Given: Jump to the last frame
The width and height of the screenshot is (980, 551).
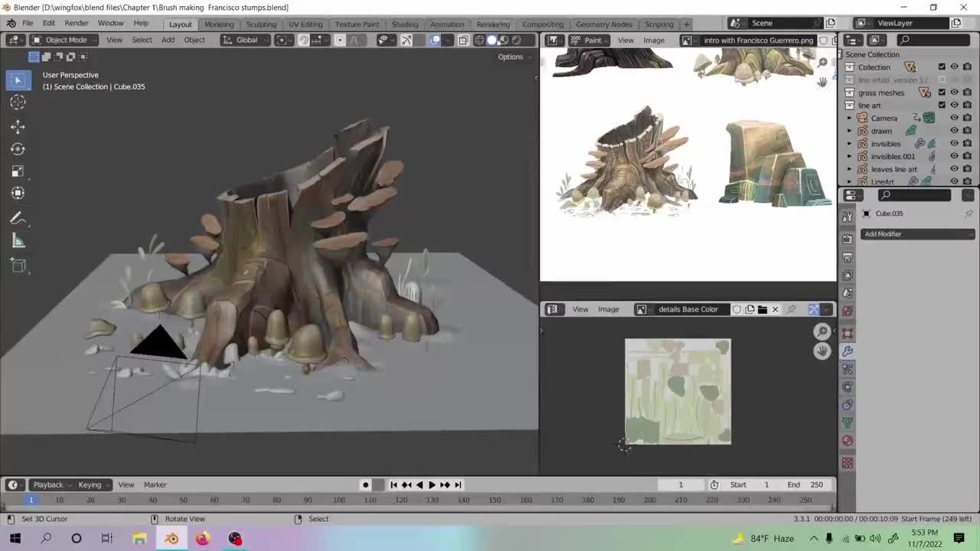Looking at the screenshot, I should pyautogui.click(x=458, y=484).
